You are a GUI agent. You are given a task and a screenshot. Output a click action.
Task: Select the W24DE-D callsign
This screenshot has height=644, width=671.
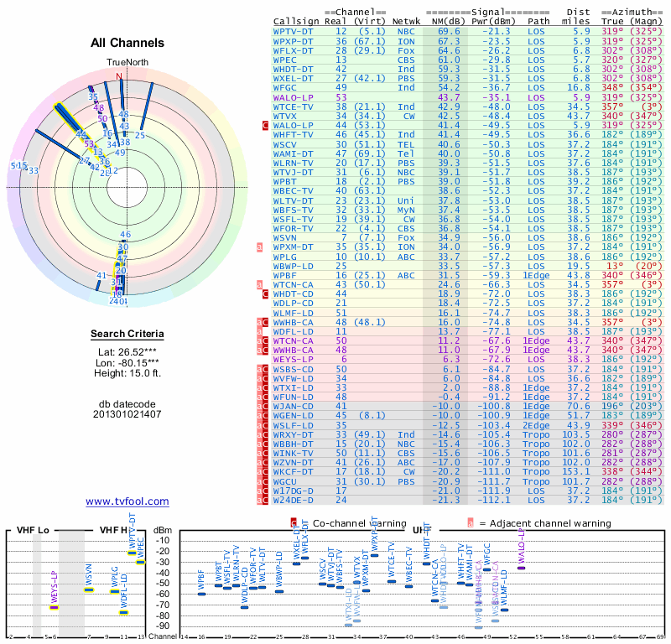[293, 500]
